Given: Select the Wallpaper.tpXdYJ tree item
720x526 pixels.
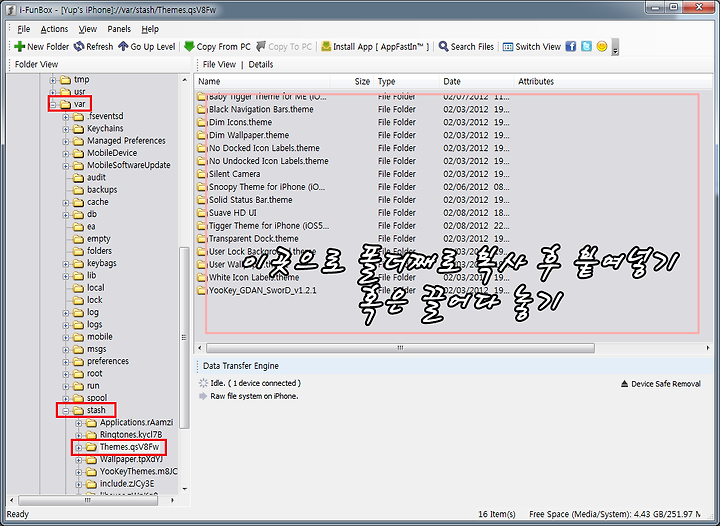Looking at the screenshot, I should click(131, 459).
